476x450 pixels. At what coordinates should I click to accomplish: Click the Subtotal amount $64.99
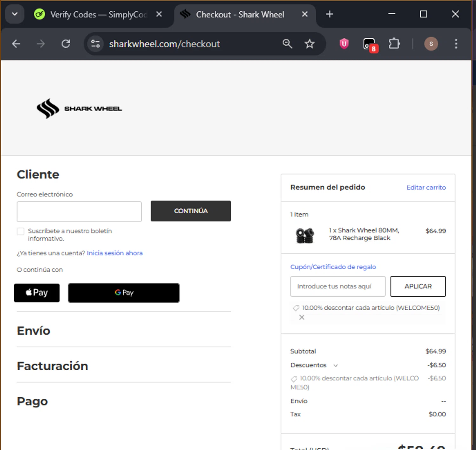pyautogui.click(x=436, y=351)
